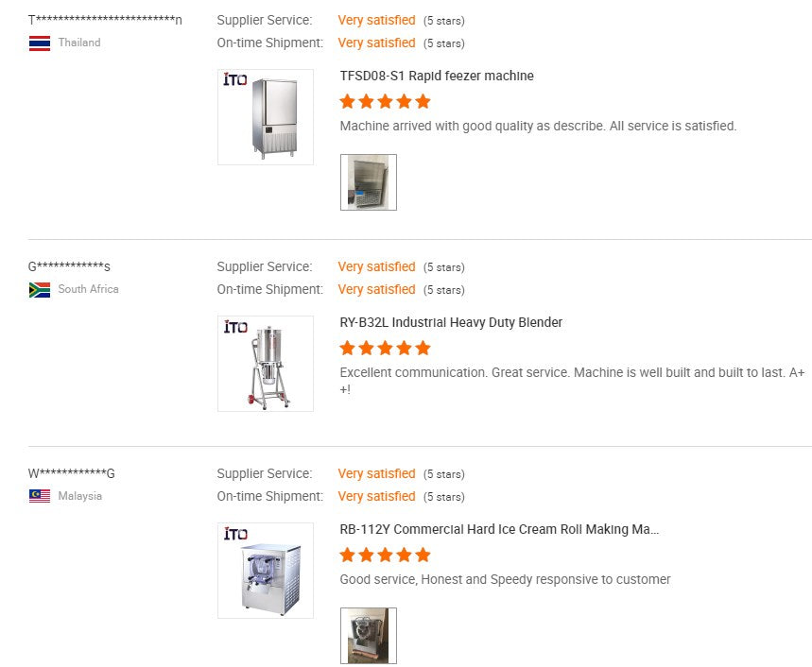Click the South Africa flag icon
This screenshot has width=812, height=667.
click(39, 289)
